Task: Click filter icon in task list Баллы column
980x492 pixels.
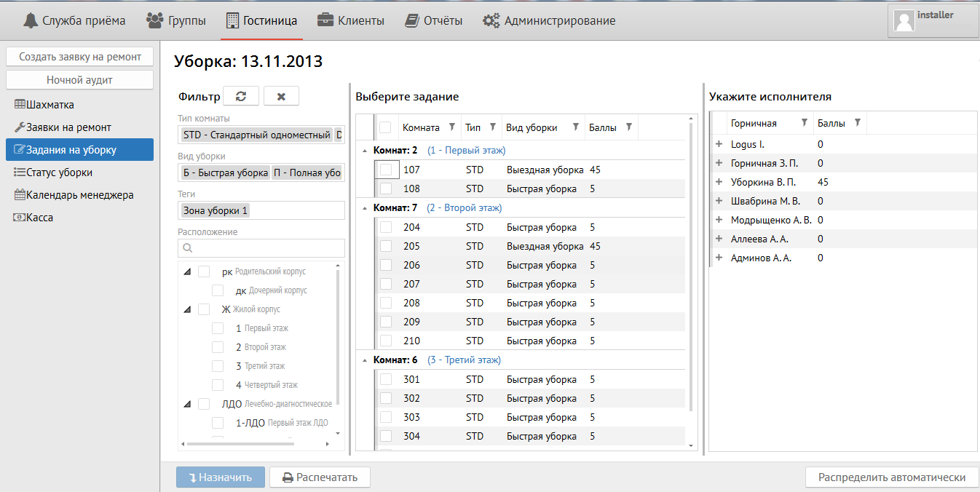Action: tap(628, 127)
